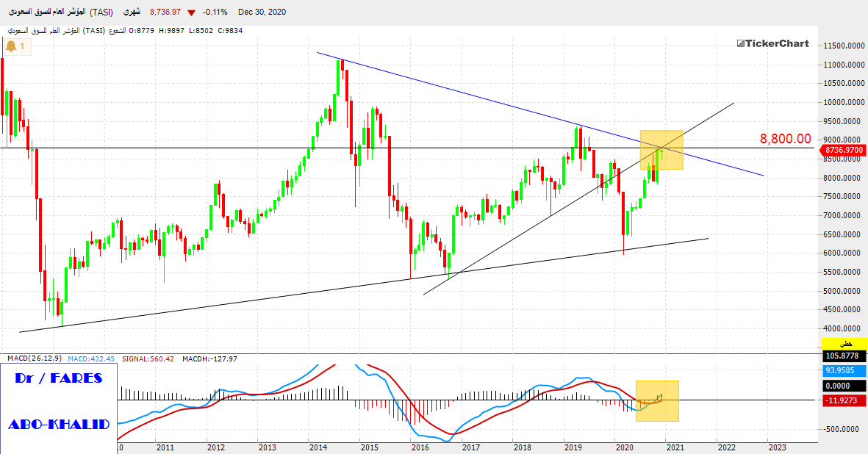Click the 11500.0000 price axis label
This screenshot has height=454, width=868.
click(x=844, y=46)
